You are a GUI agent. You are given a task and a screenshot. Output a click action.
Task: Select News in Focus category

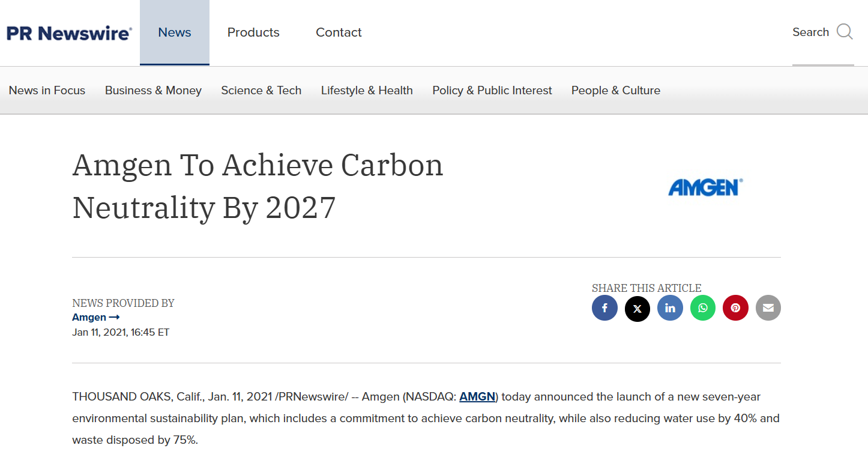coord(47,91)
